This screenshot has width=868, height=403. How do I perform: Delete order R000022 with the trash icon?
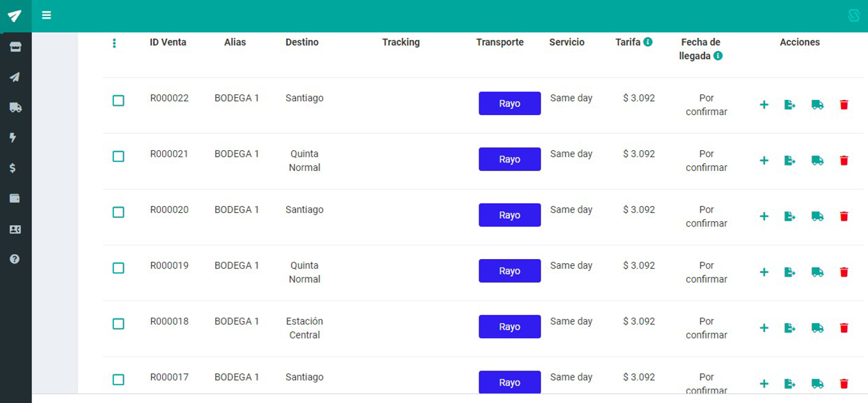click(843, 105)
